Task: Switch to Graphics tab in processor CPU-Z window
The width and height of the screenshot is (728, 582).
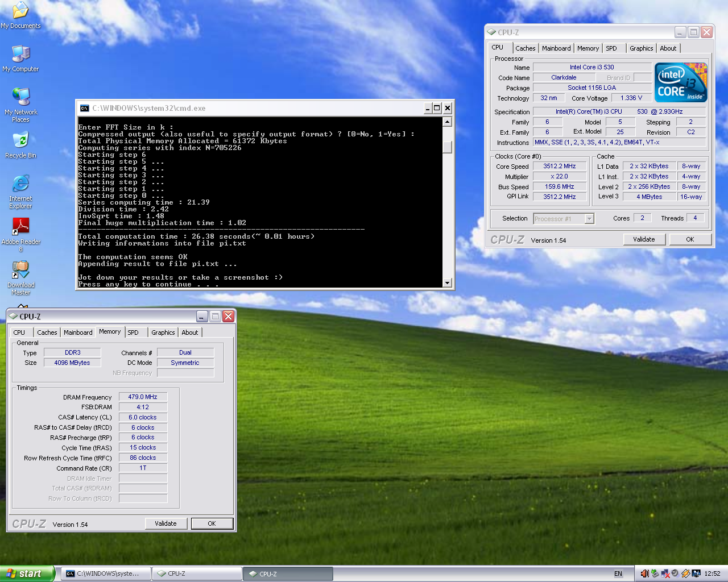Action: point(642,48)
